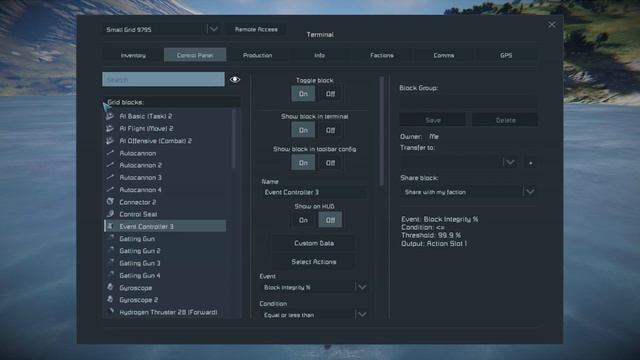Click the Gyroscope 2 icon
The height and width of the screenshot is (360, 640).
pos(110,300)
